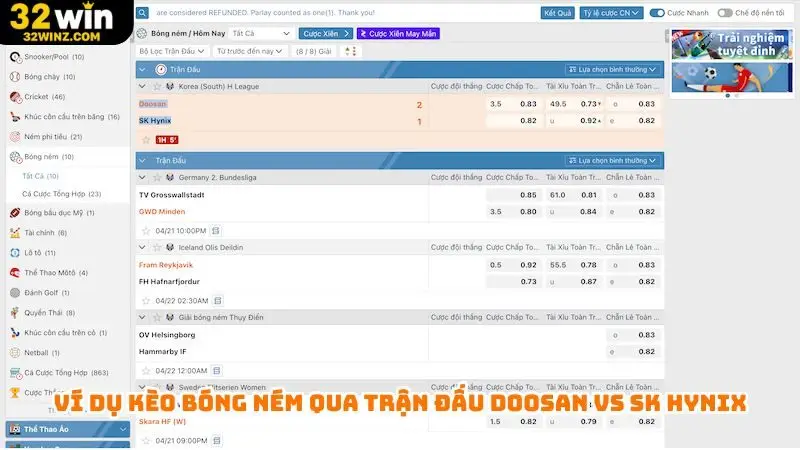Image resolution: width=800 pixels, height=450 pixels.
Task: Collapse Giải bóng ném Thụy Điển section
Action: click(x=142, y=317)
